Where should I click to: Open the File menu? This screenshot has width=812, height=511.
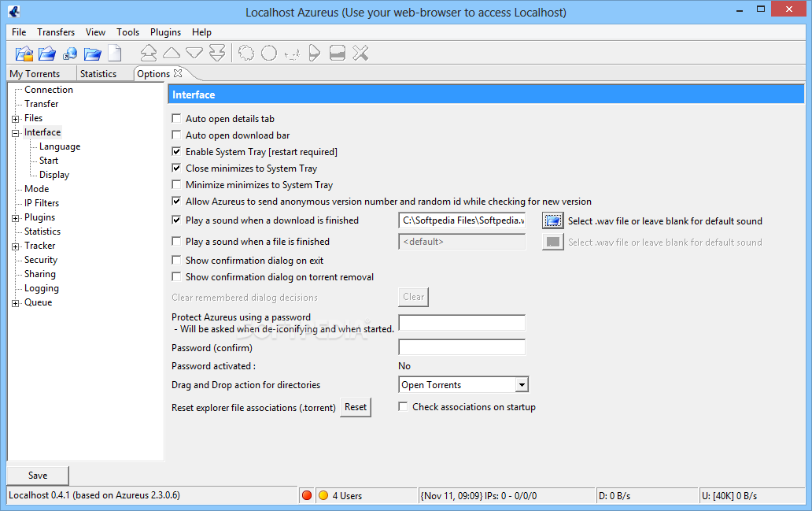(x=19, y=32)
